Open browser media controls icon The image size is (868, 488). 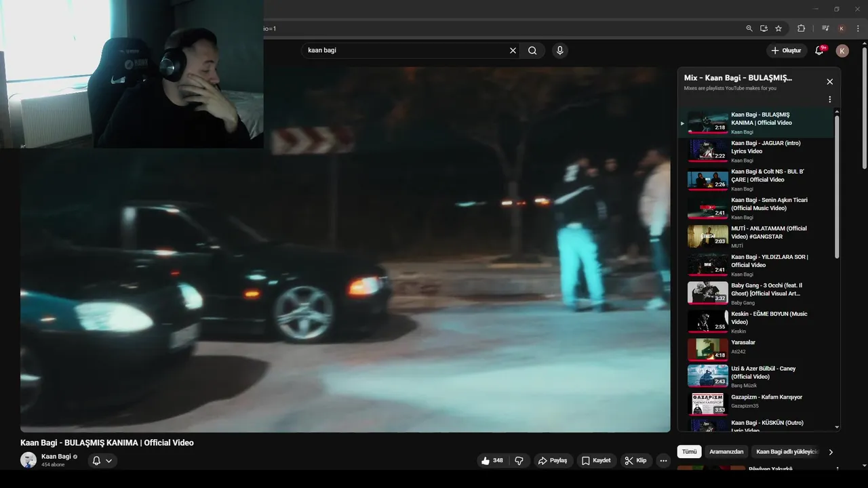pos(825,28)
